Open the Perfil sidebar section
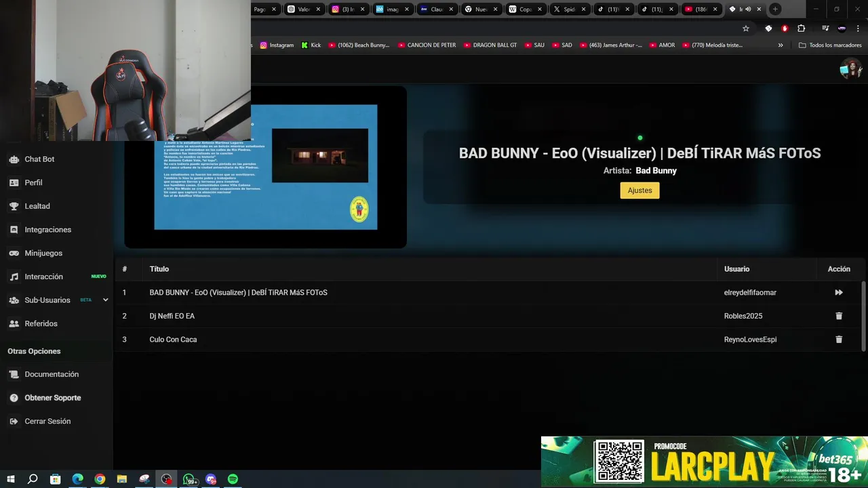The image size is (868, 488). pos(33,182)
